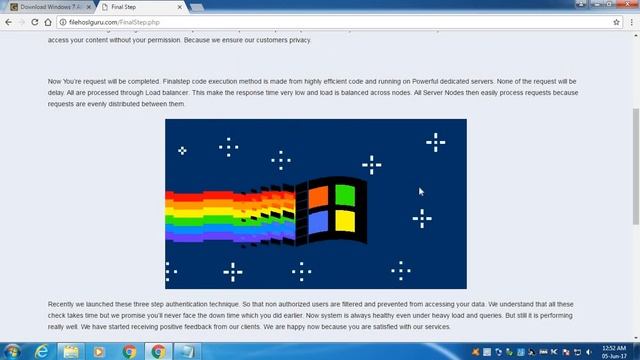
Task: Bookmark this page with the star icon
Action: (x=616, y=22)
